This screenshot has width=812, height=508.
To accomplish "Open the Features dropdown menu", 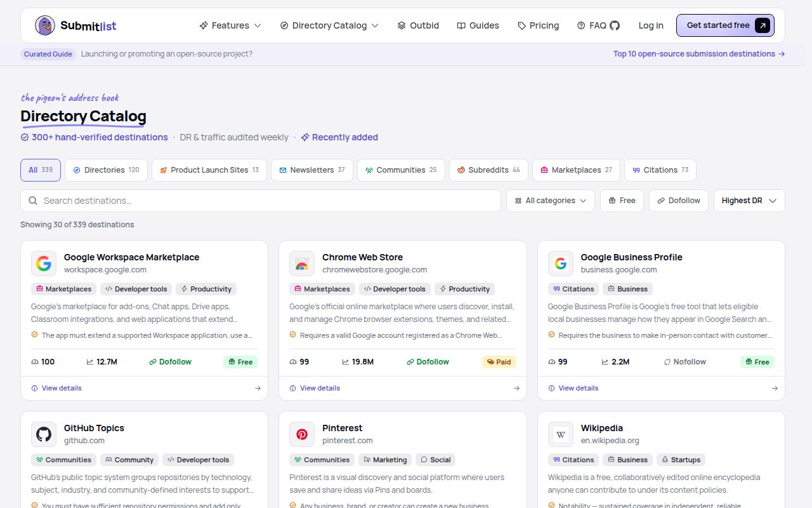I will 230,25.
